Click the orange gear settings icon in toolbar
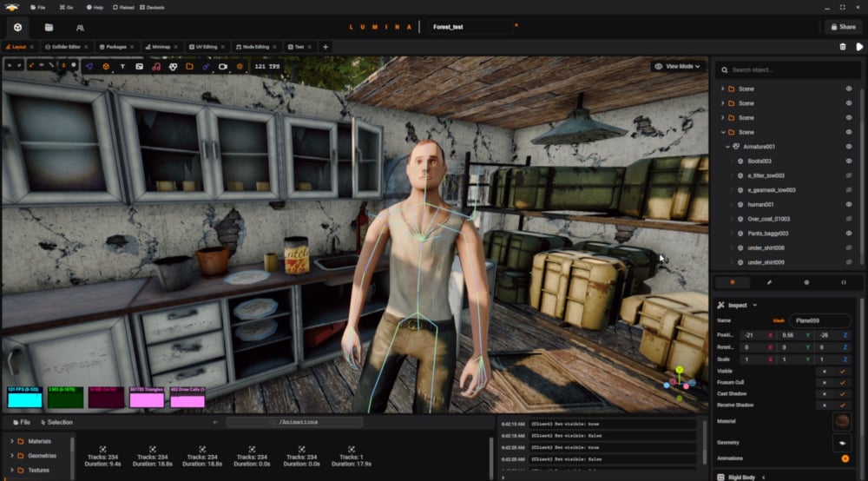 pos(240,66)
